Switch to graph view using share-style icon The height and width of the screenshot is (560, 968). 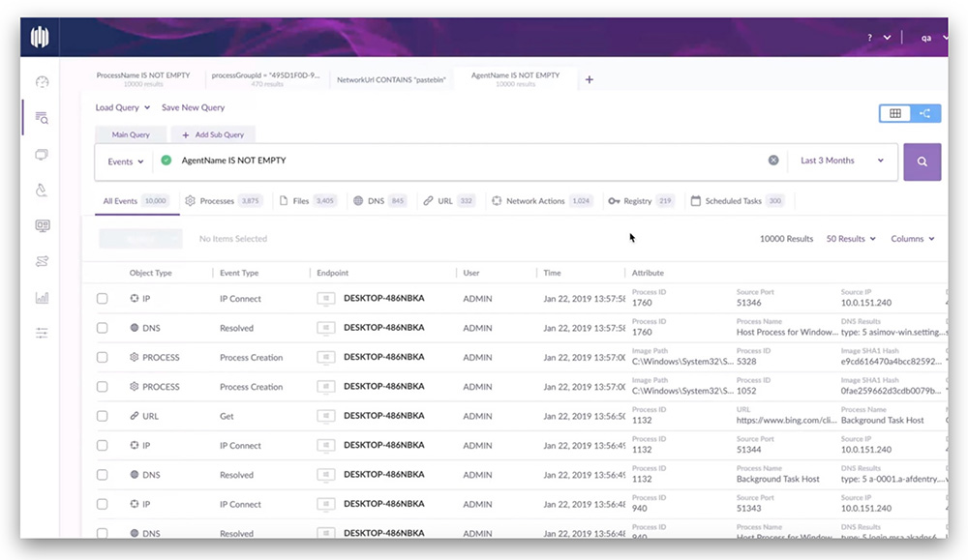pyautogui.click(x=924, y=113)
